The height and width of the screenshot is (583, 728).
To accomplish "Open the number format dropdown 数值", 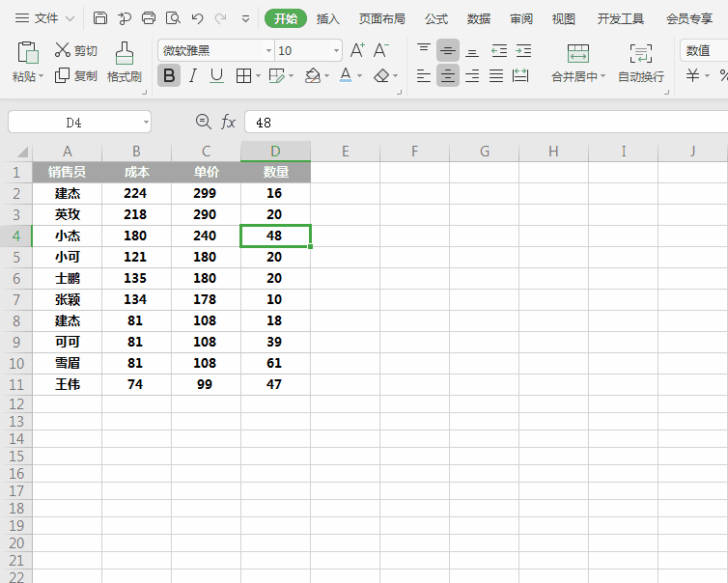I will tap(704, 50).
